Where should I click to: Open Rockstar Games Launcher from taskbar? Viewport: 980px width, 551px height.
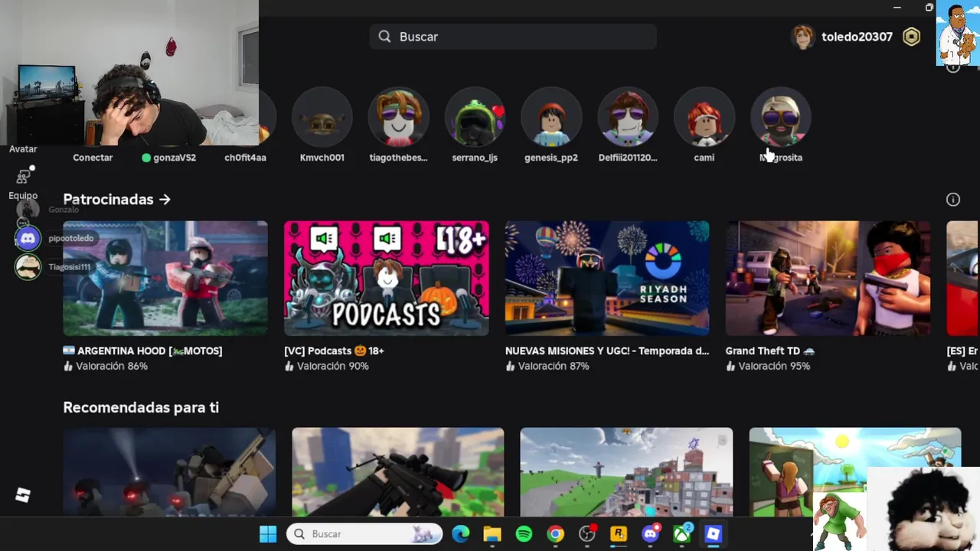[x=619, y=534]
